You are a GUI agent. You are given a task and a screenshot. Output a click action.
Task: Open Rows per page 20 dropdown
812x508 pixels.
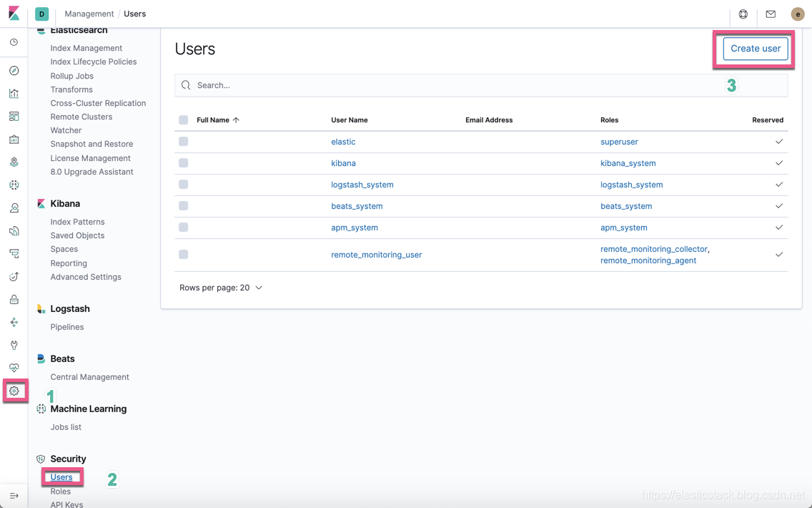pos(221,288)
